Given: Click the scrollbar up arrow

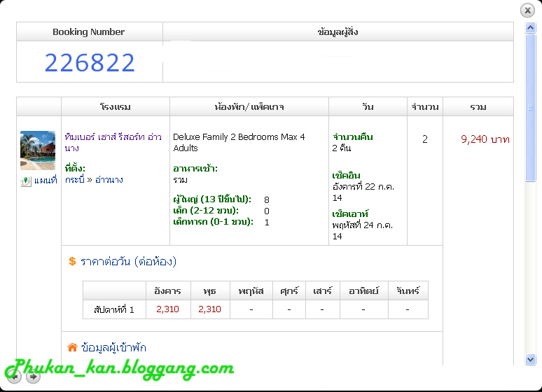Looking at the screenshot, I should (x=531, y=27).
